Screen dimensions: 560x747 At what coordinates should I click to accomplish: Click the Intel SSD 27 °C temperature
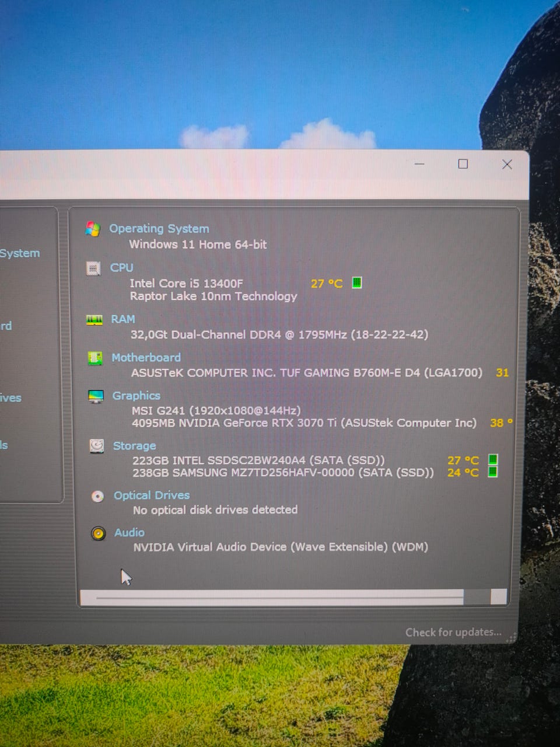tap(463, 460)
